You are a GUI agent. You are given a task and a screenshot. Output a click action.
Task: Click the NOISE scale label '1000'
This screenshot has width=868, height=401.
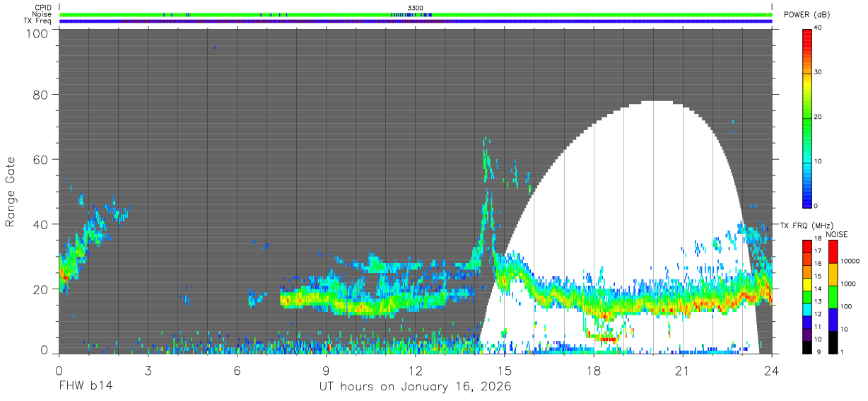click(848, 284)
